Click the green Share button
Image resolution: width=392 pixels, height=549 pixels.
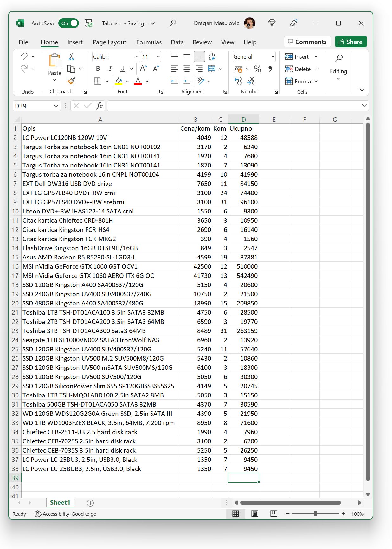point(351,42)
